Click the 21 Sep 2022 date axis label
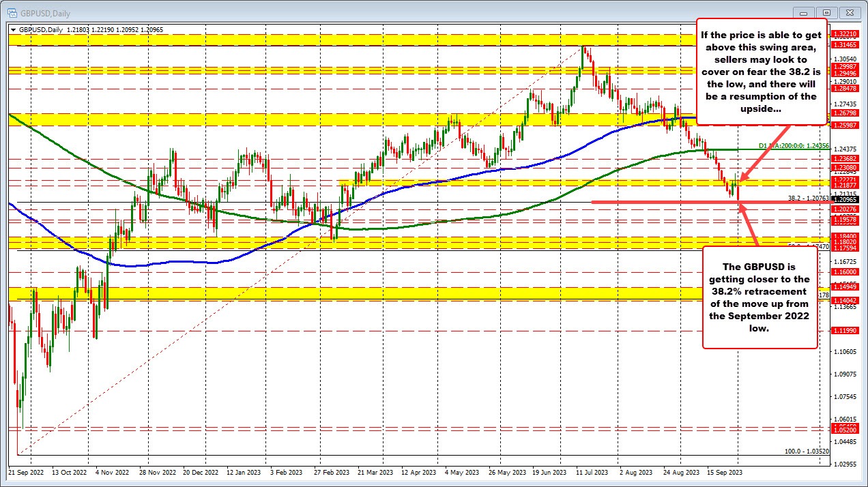This screenshot has width=868, height=487. (28, 472)
